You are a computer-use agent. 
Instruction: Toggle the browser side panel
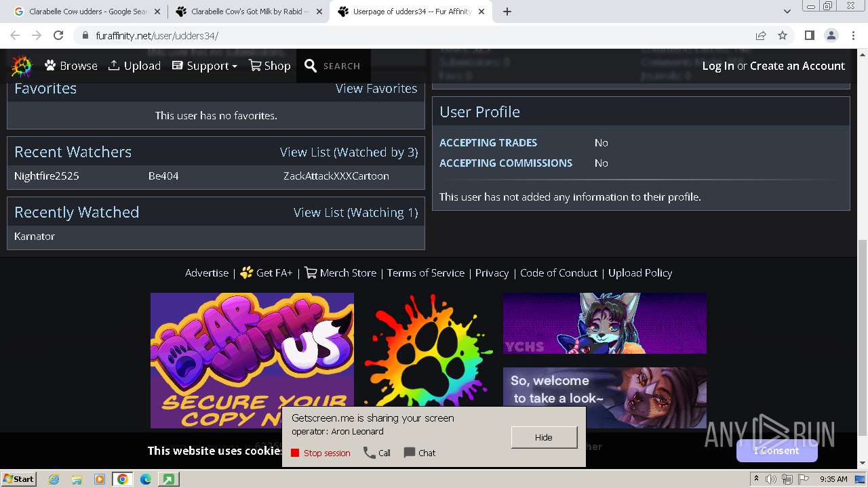coord(809,35)
